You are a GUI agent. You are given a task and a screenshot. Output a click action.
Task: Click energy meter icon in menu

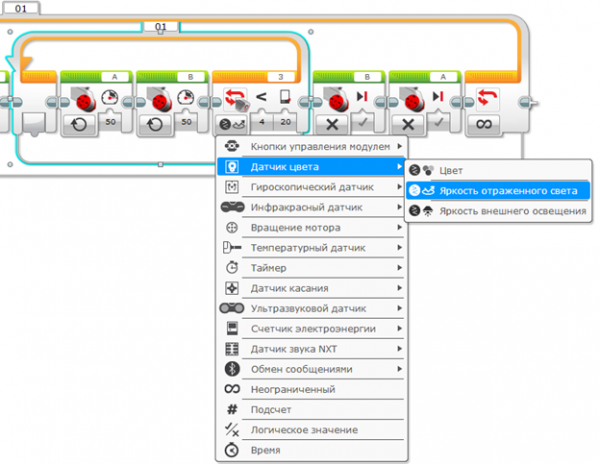(232, 329)
